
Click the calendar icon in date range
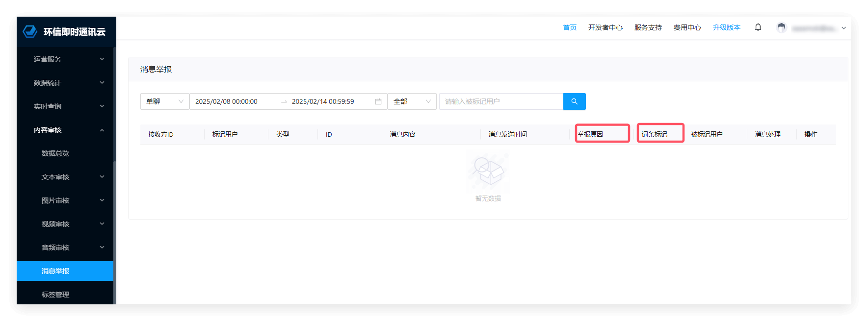tap(378, 101)
